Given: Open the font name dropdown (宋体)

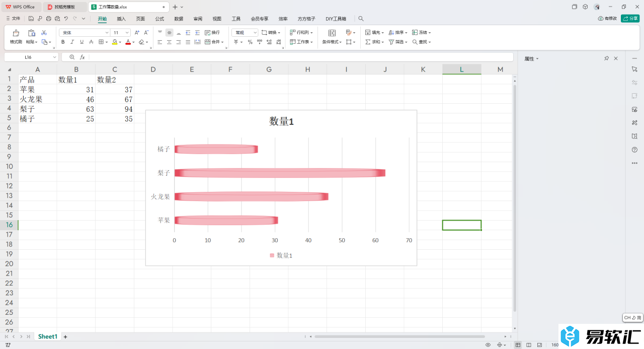Looking at the screenshot, I should click(107, 32).
